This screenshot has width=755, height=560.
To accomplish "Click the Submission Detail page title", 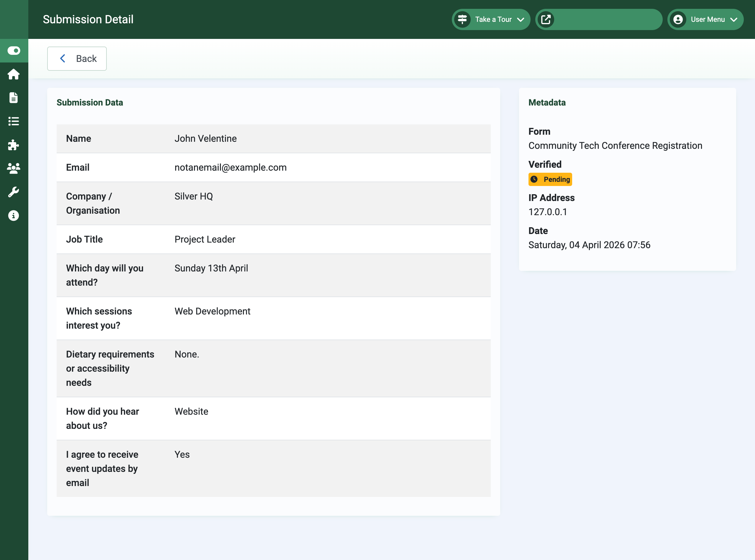I will pos(88,19).
